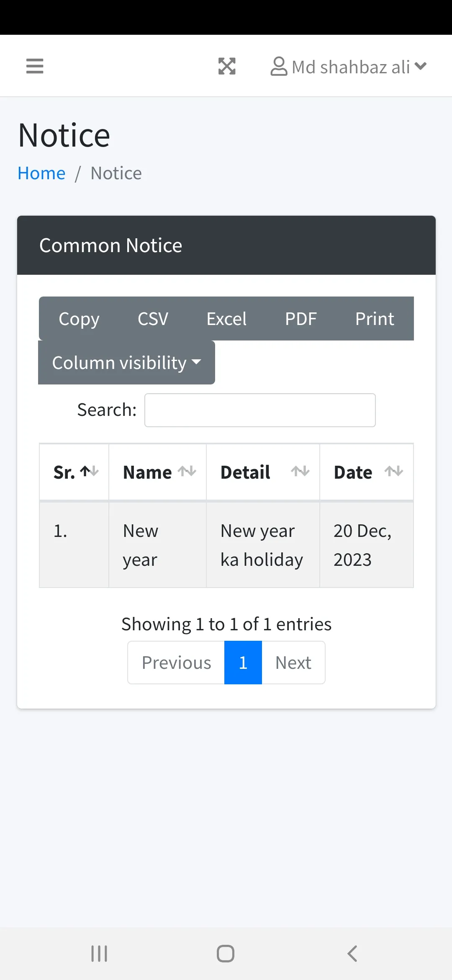Tap the Android back navigation icon
The width and height of the screenshot is (452, 980).
click(x=352, y=954)
